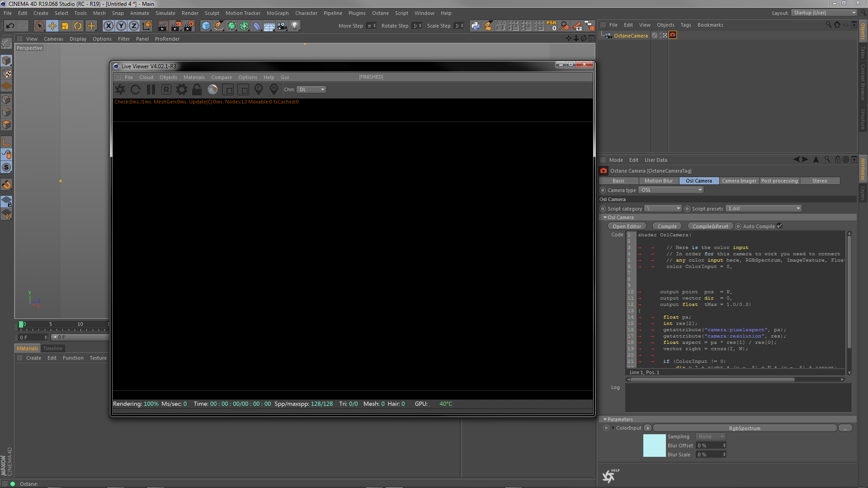The height and width of the screenshot is (488, 868).
Task: Click the light bulb object icon
Action: [x=295, y=26]
